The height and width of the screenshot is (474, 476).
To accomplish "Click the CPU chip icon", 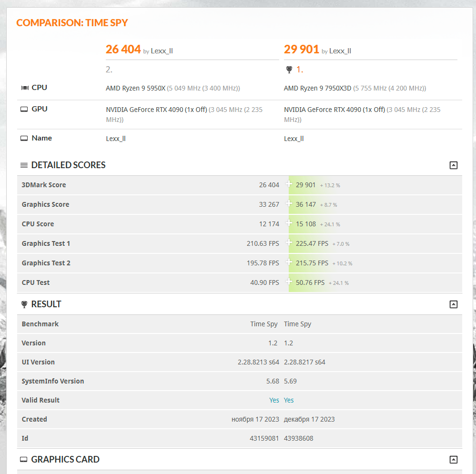I will 25,88.
